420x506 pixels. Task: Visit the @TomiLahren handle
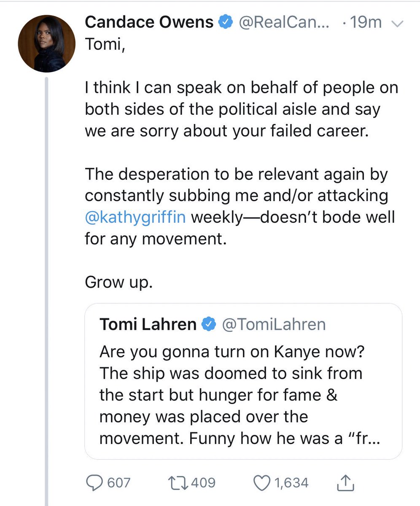[x=274, y=324]
